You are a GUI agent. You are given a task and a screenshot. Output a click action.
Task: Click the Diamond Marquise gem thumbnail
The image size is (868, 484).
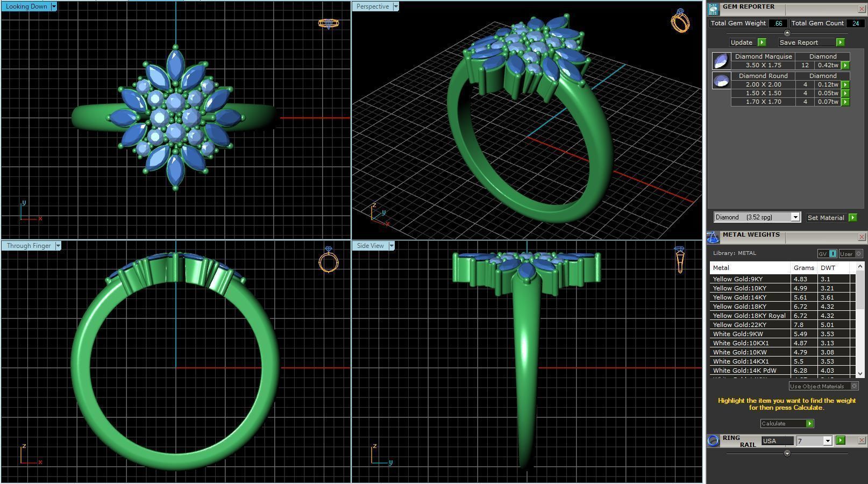(721, 61)
